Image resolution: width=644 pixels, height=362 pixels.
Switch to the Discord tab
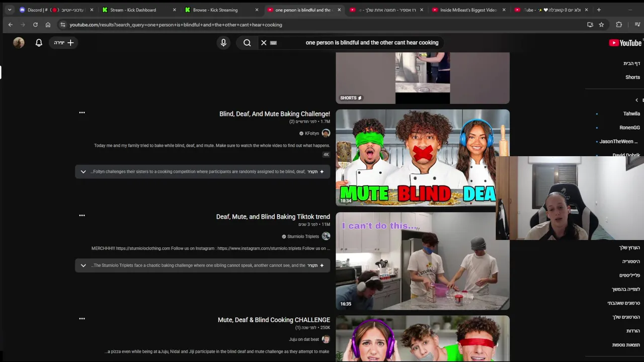pos(56,10)
